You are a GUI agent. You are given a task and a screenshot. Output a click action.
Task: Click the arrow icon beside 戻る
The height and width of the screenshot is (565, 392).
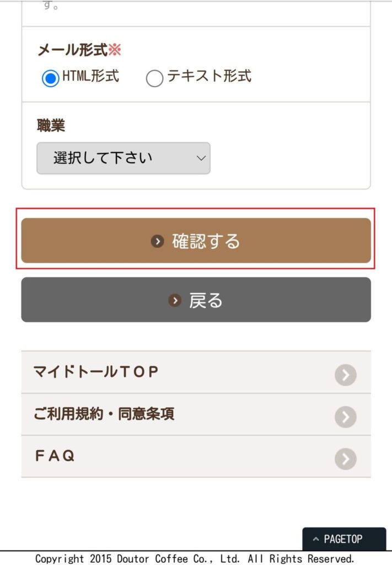tap(175, 300)
